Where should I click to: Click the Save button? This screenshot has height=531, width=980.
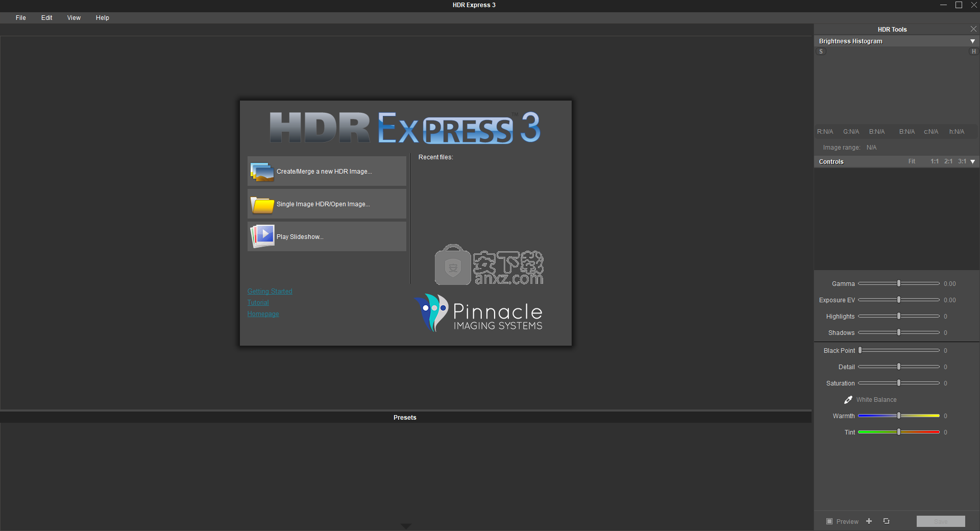(941, 521)
